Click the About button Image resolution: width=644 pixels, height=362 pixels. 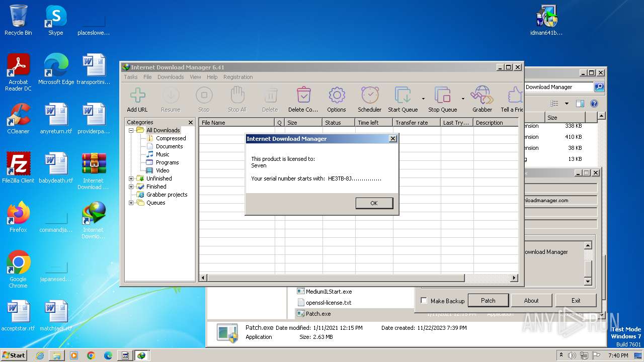tap(531, 301)
